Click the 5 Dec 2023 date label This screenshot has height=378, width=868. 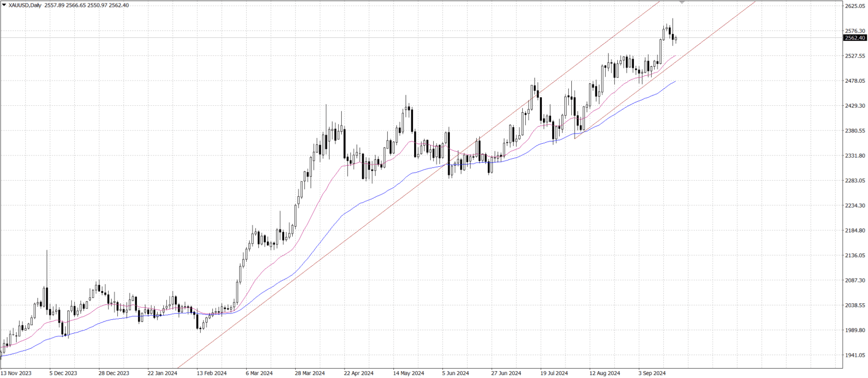coord(63,373)
